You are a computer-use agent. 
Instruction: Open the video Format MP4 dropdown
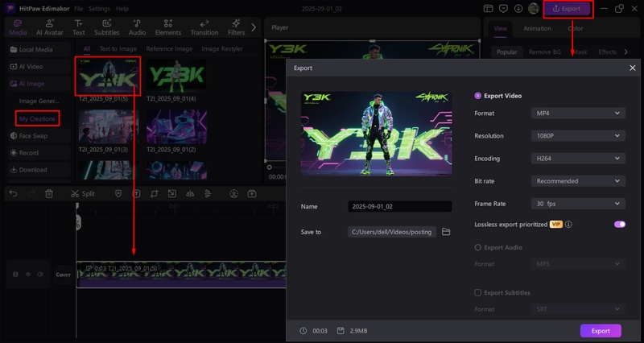(578, 113)
